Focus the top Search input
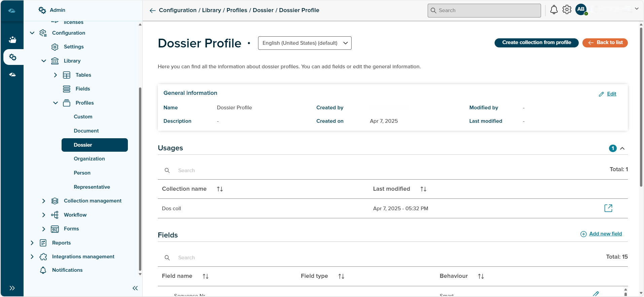 484,10
